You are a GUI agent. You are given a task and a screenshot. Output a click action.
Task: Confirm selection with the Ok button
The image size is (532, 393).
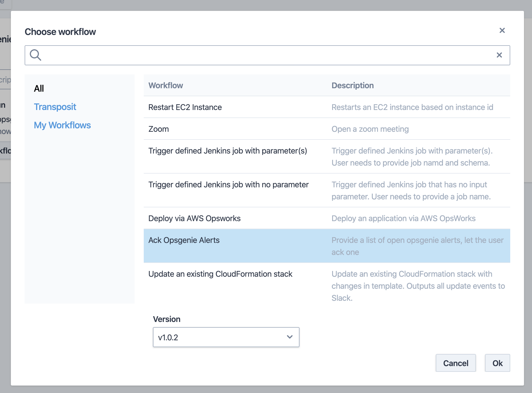(x=497, y=363)
